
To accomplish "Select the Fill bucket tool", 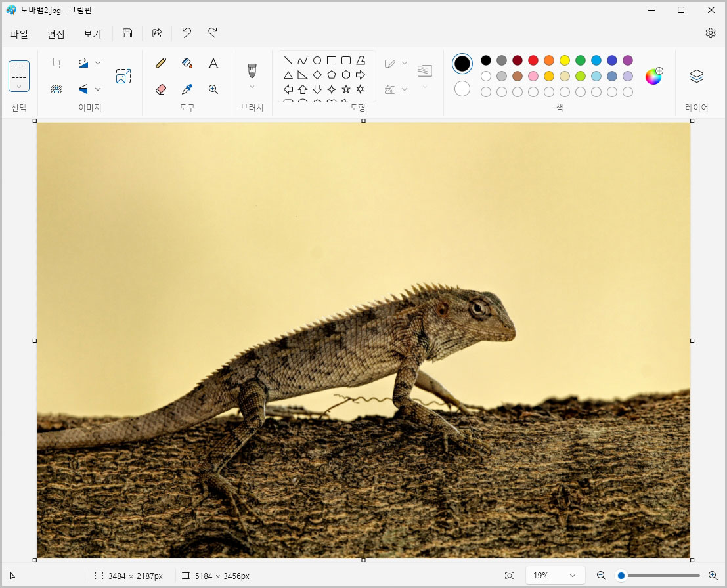I will 187,63.
